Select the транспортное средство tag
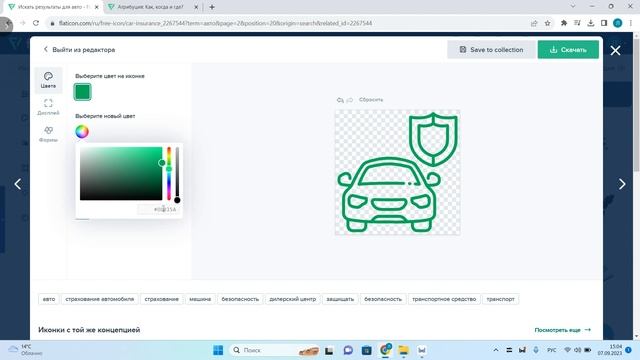This screenshot has height=360, width=640. (444, 299)
